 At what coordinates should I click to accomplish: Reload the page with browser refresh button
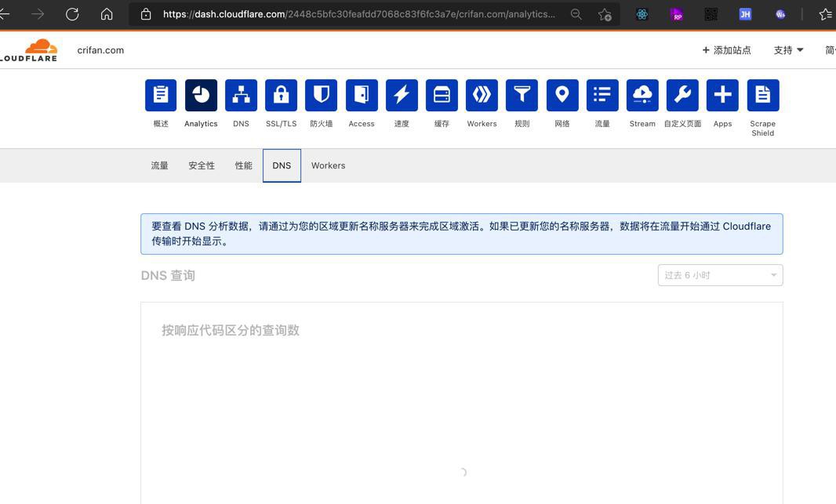click(72, 14)
